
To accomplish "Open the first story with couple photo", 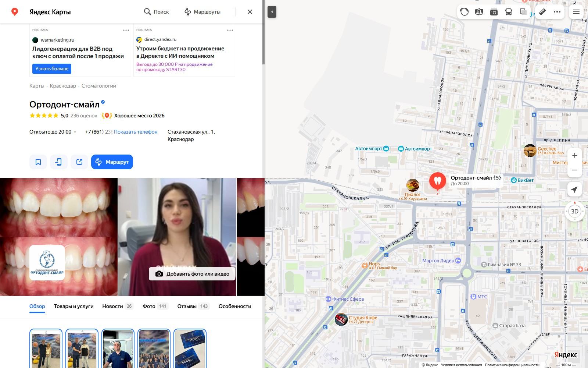I will 46,348.
